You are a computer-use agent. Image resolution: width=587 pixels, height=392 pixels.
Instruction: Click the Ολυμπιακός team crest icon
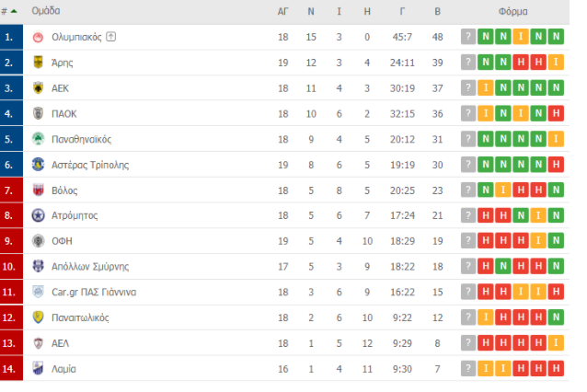pos(38,37)
